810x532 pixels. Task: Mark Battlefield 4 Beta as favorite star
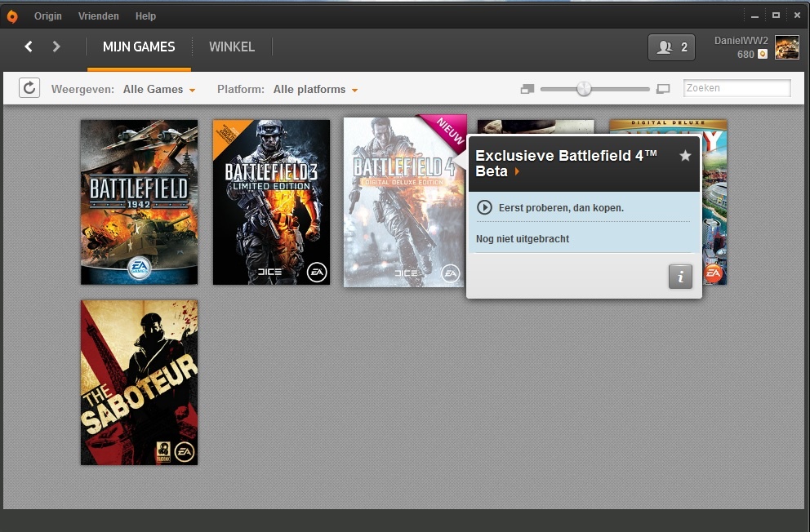tap(685, 156)
